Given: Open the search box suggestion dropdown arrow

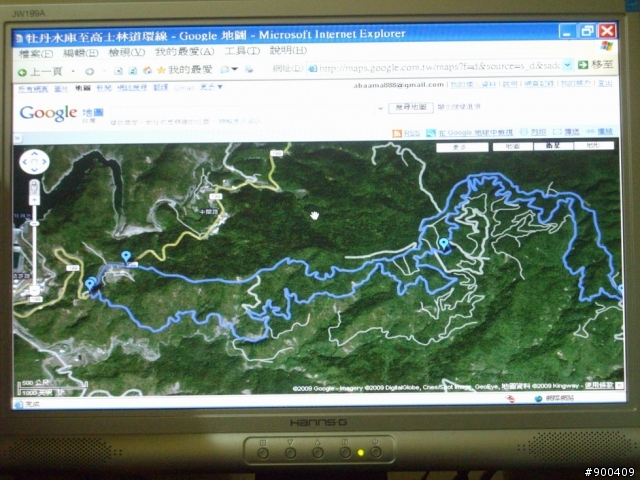Looking at the screenshot, I should tap(380, 109).
